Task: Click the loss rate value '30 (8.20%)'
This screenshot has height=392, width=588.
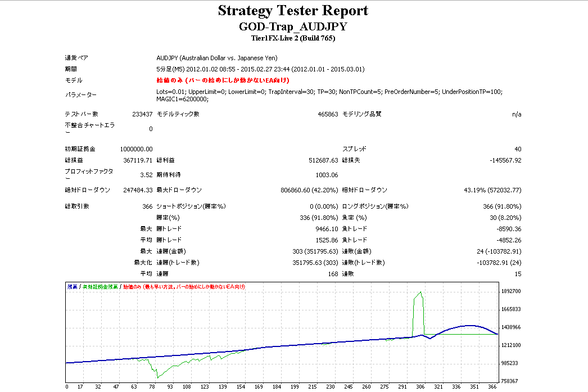Action: pyautogui.click(x=505, y=218)
